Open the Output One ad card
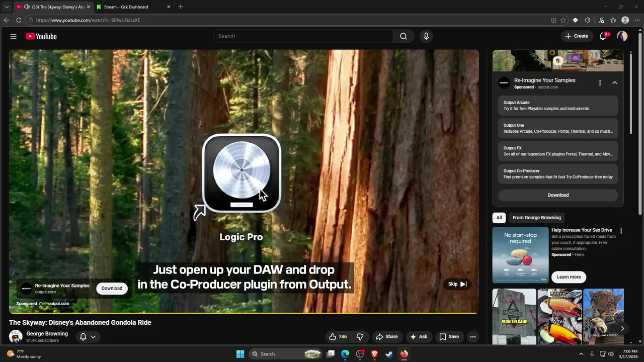The image size is (644, 362). 558,128
